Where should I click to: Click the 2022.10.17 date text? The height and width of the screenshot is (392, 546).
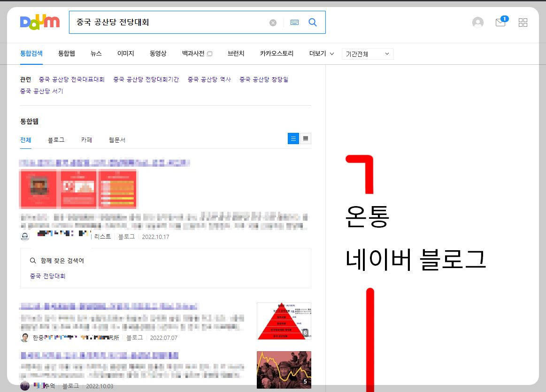tap(155, 237)
